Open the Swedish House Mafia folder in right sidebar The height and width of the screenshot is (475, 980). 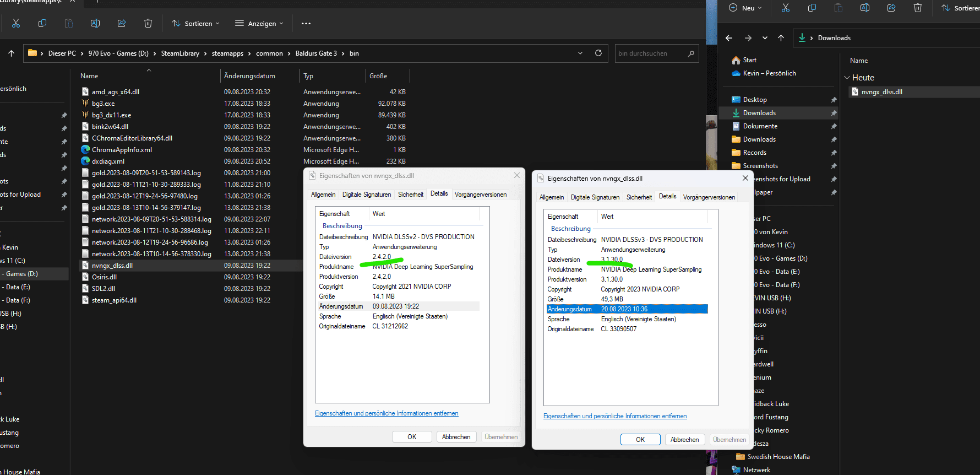(778, 457)
